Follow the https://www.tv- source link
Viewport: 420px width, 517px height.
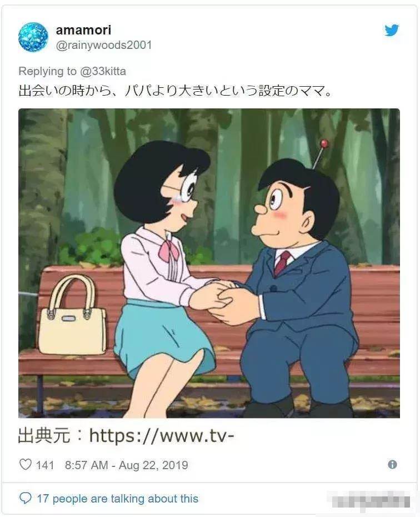tap(162, 436)
